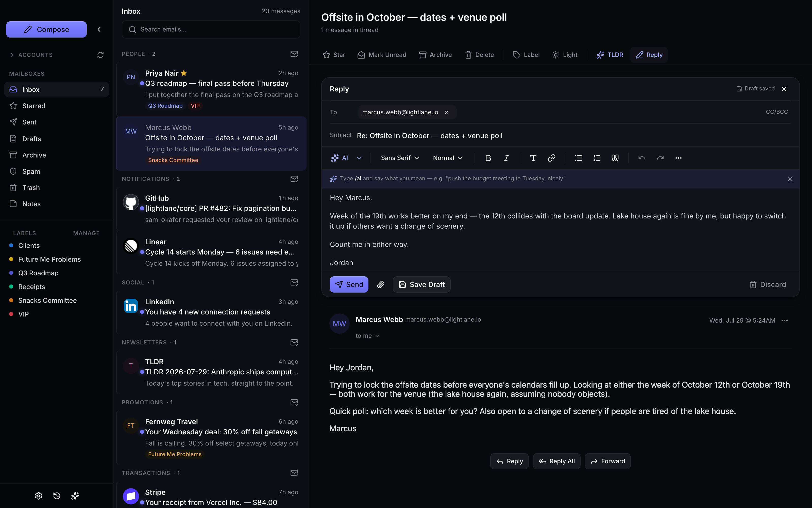The width and height of the screenshot is (812, 508).
Task: Open the Starred mailbox
Action: pos(56,106)
